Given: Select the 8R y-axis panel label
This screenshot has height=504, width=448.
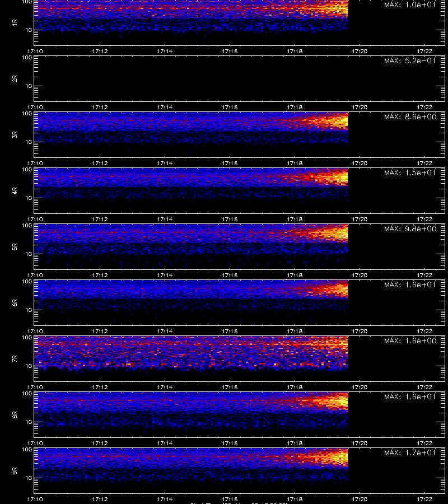Looking at the screenshot, I should (x=15, y=414).
